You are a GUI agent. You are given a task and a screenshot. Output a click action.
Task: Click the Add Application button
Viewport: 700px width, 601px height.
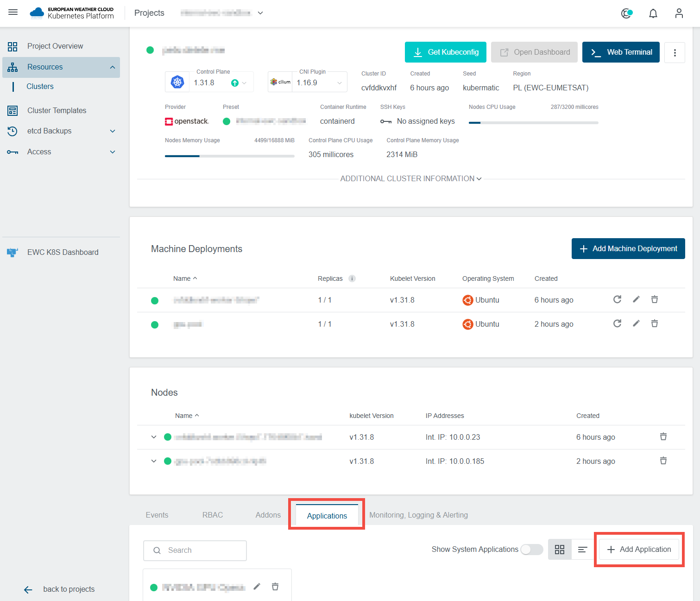(639, 550)
